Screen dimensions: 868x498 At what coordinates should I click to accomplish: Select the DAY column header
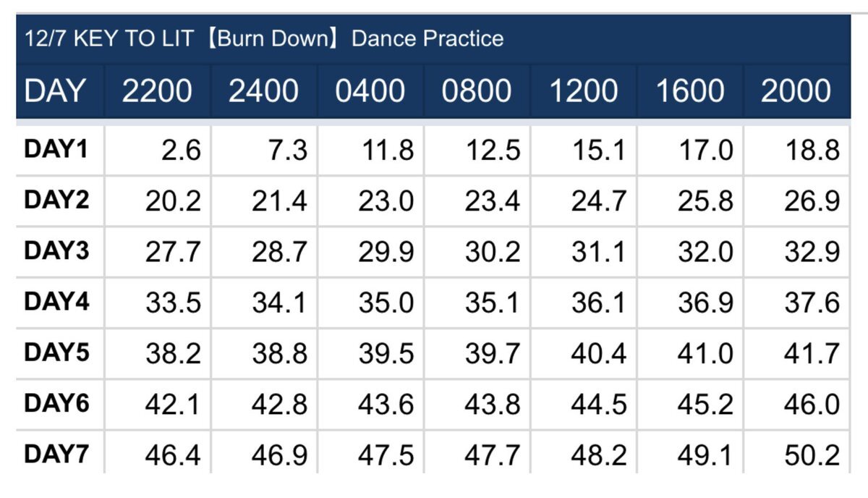tap(55, 91)
